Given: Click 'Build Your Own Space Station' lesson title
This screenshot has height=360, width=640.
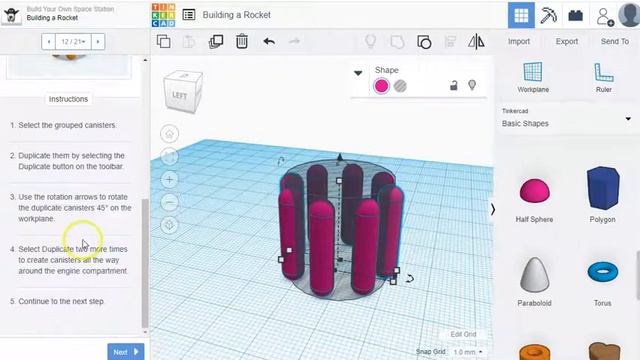Looking at the screenshot, I should pos(70,9).
